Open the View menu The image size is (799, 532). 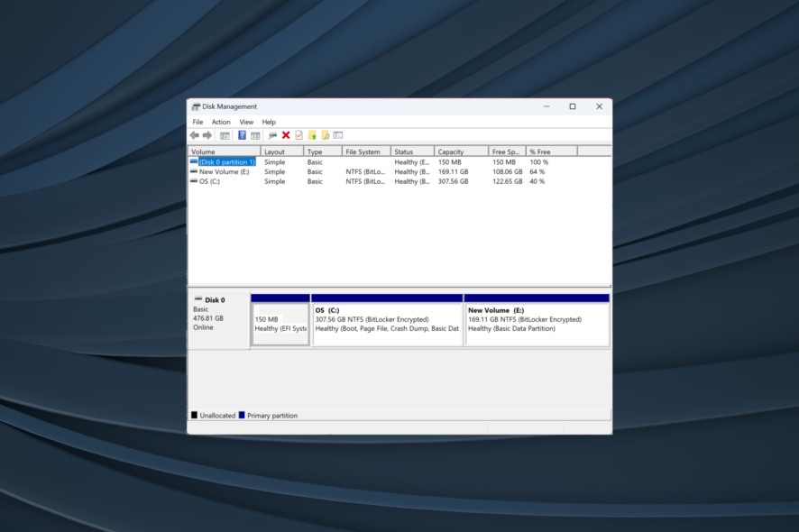coord(246,123)
